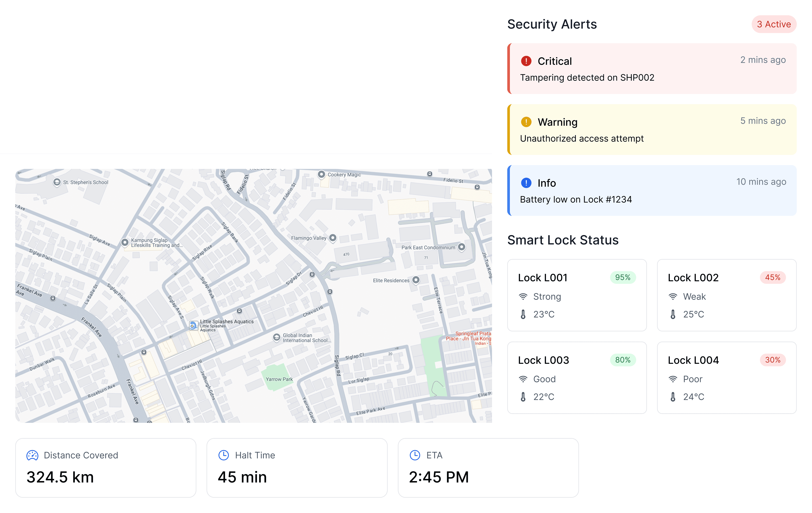
Task: Click Lock L001 thermometer icon
Action: (523, 314)
